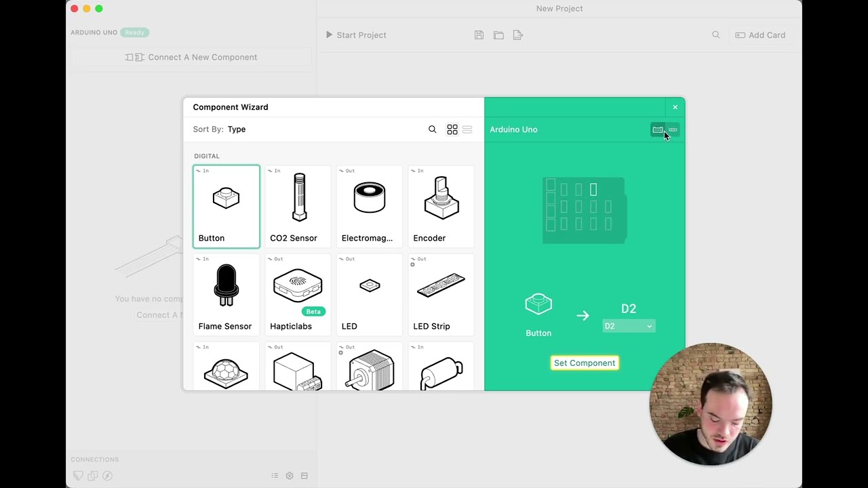868x488 pixels.
Task: Show board view of Arduino Uno
Action: [x=658, y=129]
